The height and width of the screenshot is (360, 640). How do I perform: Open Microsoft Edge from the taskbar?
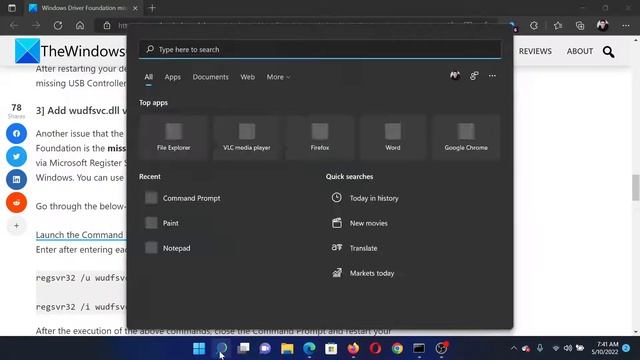[309, 348]
